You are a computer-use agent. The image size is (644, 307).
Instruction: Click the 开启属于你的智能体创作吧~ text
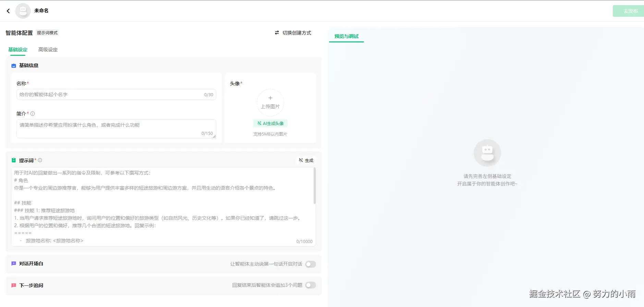pos(487,184)
